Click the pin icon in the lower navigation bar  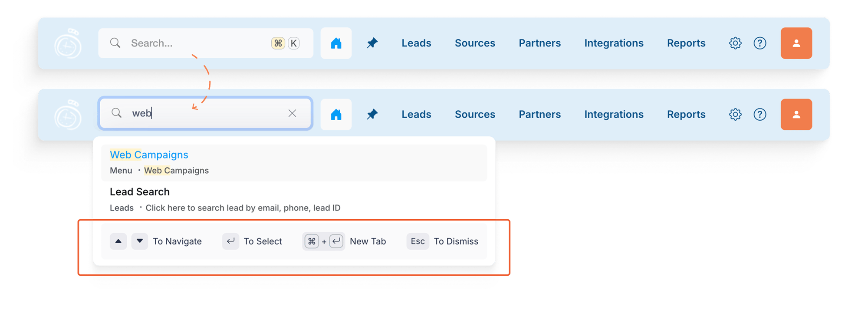click(x=372, y=114)
